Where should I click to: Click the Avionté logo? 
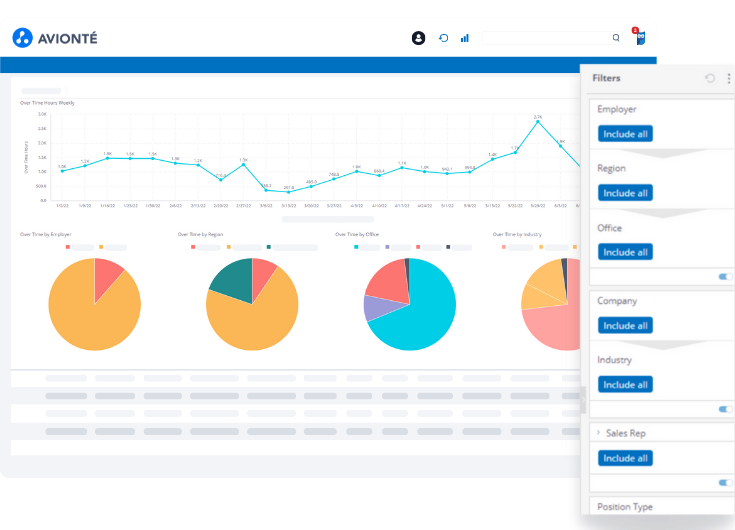(x=55, y=38)
